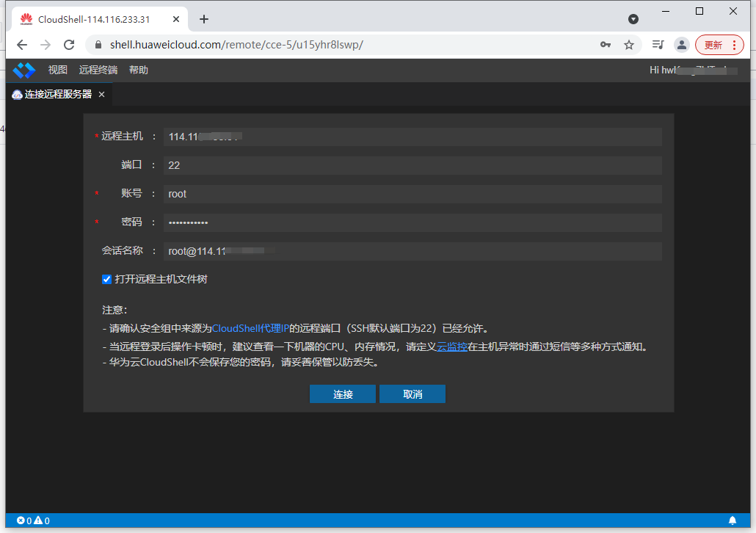
Task: Click the CloudShell Huawei tab favicon
Action: click(x=26, y=19)
